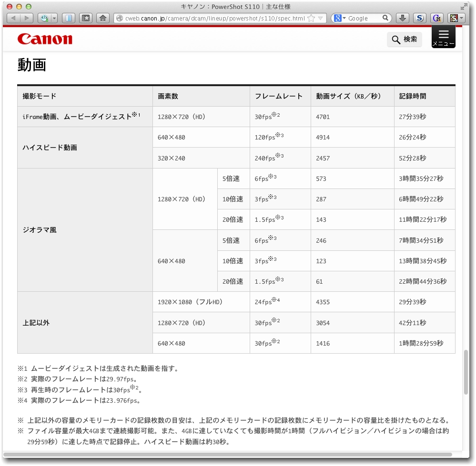Viewport: 476px width, 466px height.
Task: Open the sidebar panel toolbar icon
Action: point(69,19)
